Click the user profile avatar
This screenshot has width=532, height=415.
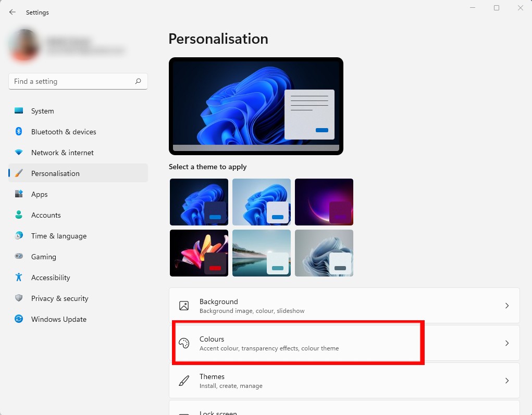coord(24,45)
